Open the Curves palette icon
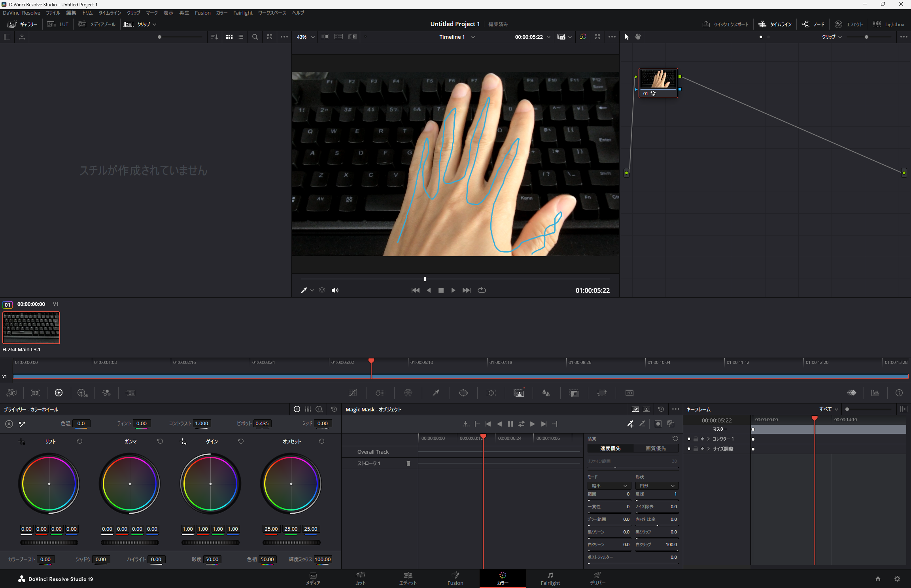Screen dimensions: 911x588 coord(352,393)
